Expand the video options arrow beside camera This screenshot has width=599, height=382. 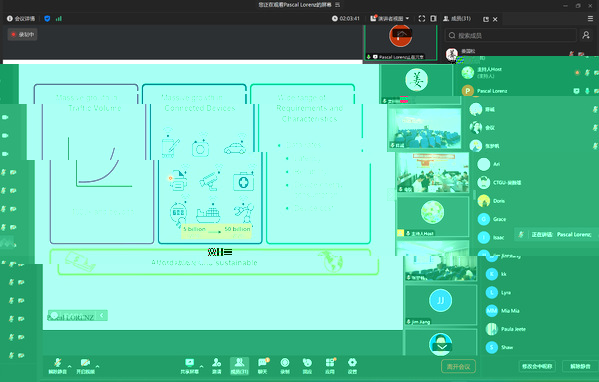(x=98, y=366)
